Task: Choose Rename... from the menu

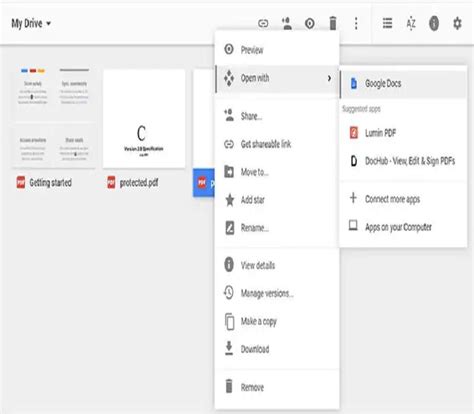Action: click(x=277, y=228)
